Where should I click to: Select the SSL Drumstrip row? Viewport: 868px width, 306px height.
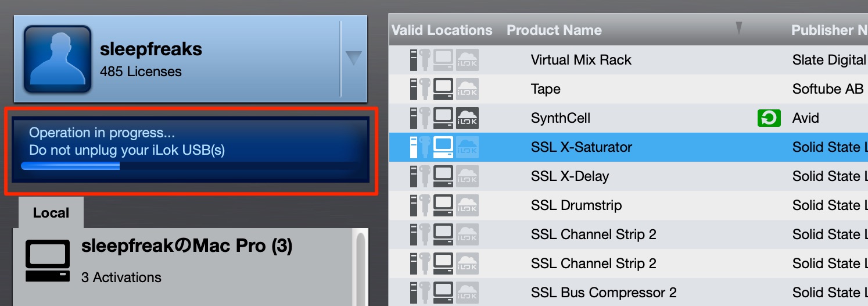point(628,205)
